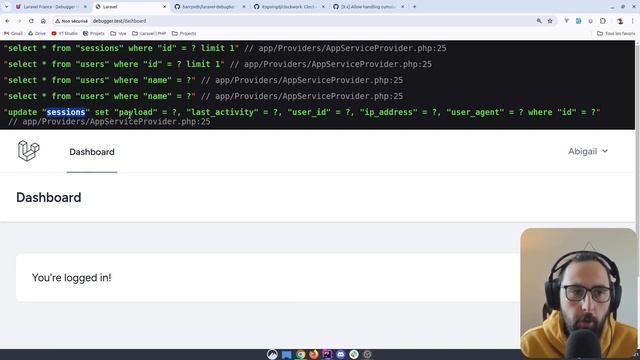Screen dimensions: 640x360
Task: Open Discord from the taskbar
Action: (340, 354)
